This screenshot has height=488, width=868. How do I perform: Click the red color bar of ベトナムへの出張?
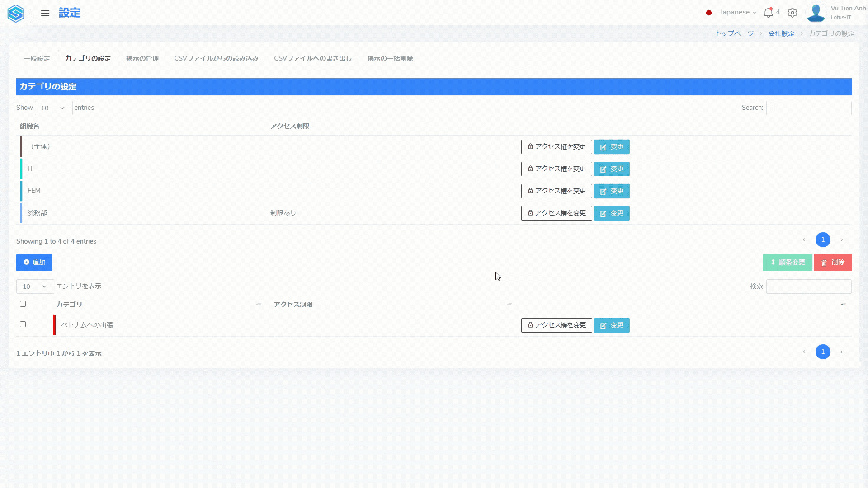(54, 325)
